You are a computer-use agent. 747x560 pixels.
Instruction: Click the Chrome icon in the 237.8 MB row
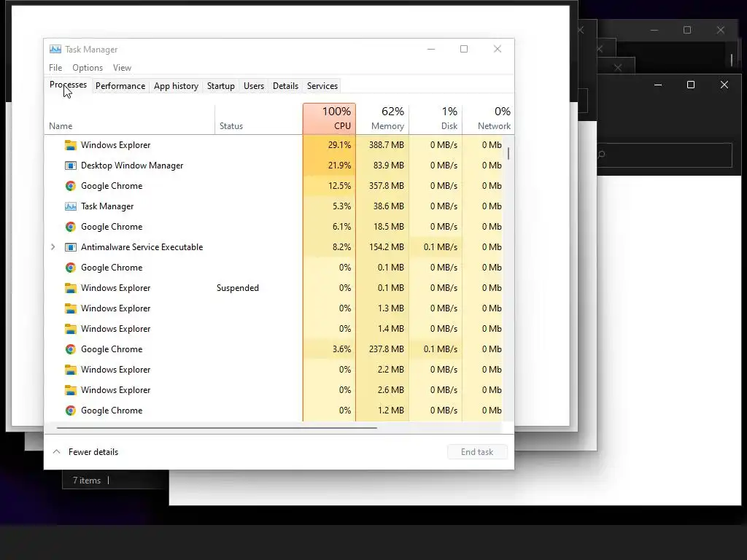(x=71, y=349)
